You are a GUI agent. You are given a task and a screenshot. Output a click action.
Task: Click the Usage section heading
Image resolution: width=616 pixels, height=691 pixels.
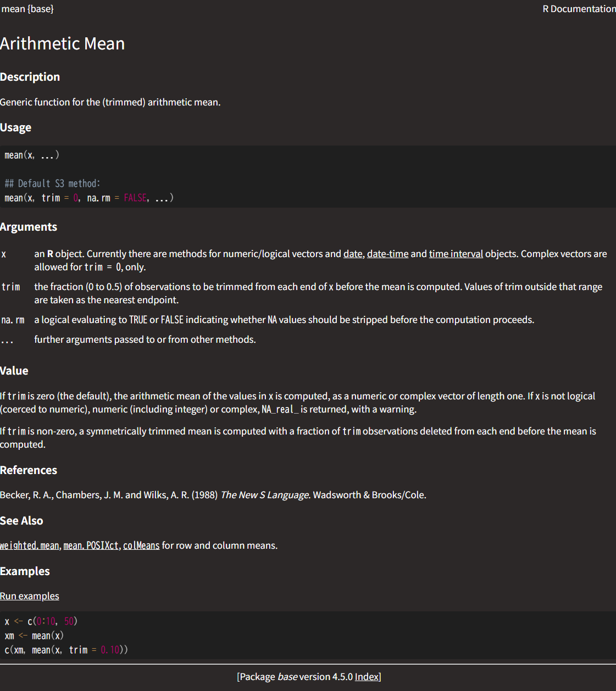coord(15,127)
